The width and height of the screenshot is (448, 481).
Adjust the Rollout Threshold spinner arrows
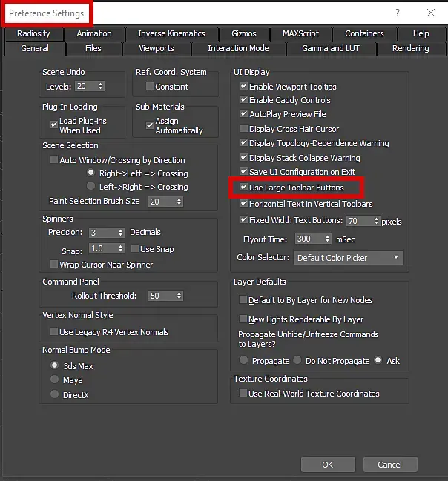pyautogui.click(x=179, y=296)
